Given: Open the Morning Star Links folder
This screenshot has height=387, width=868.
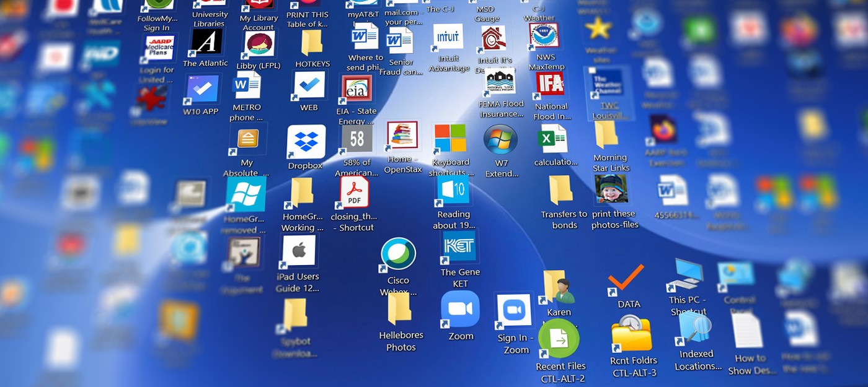Looking at the screenshot, I should [606, 135].
